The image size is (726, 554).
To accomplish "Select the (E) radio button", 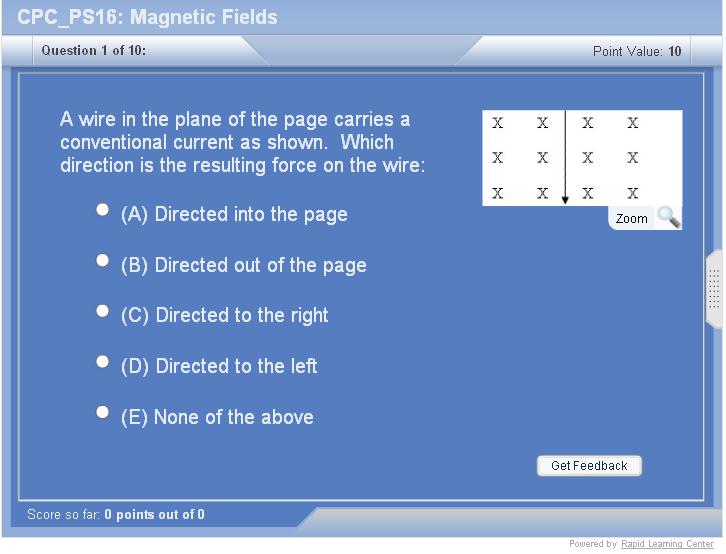I will (102, 412).
